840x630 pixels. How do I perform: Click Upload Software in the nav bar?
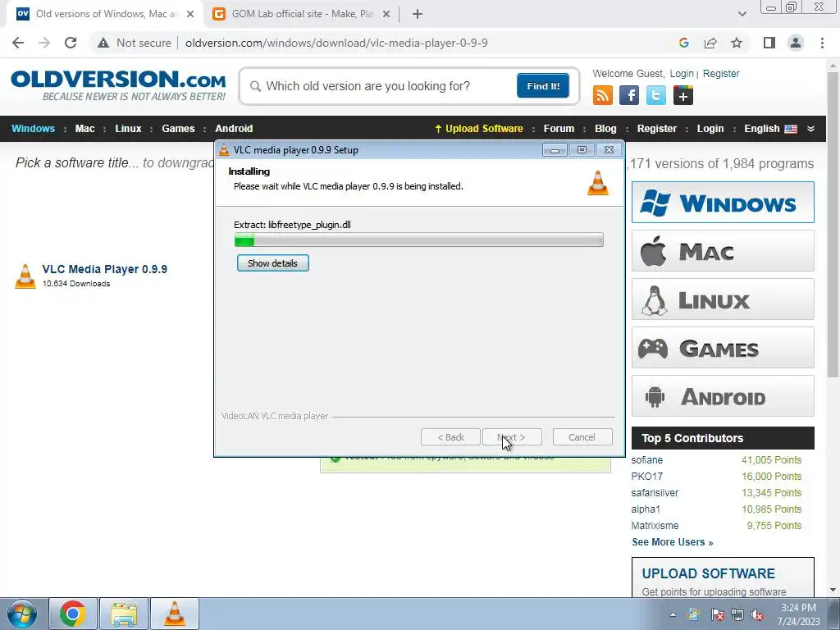[x=479, y=129]
